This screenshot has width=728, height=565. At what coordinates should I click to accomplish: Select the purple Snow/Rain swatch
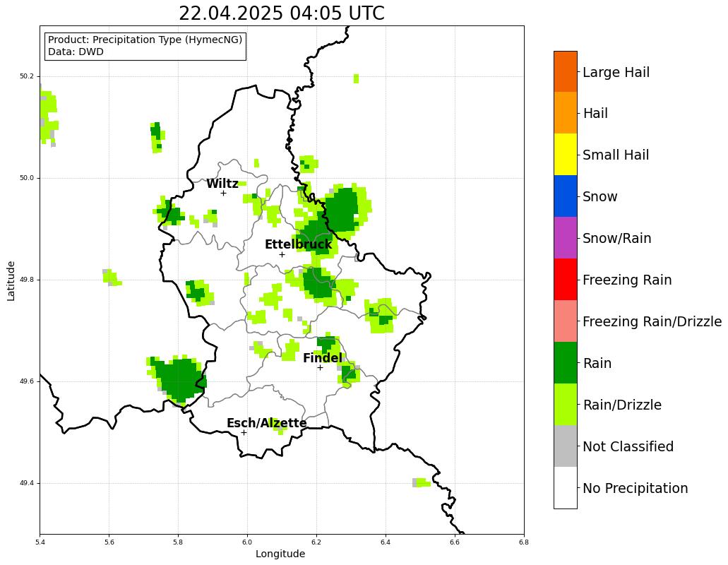[566, 238]
